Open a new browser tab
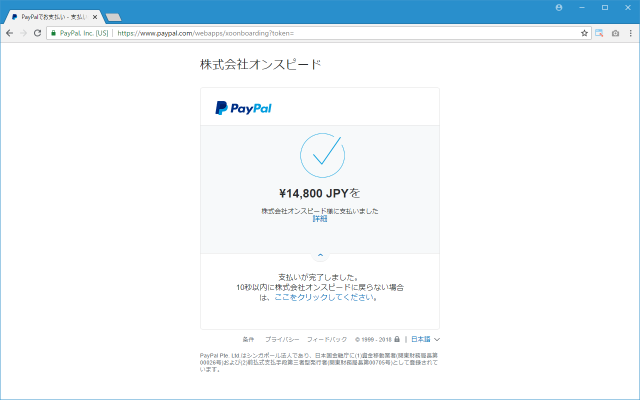Screen dimensions: 640x400 click(x=113, y=17)
